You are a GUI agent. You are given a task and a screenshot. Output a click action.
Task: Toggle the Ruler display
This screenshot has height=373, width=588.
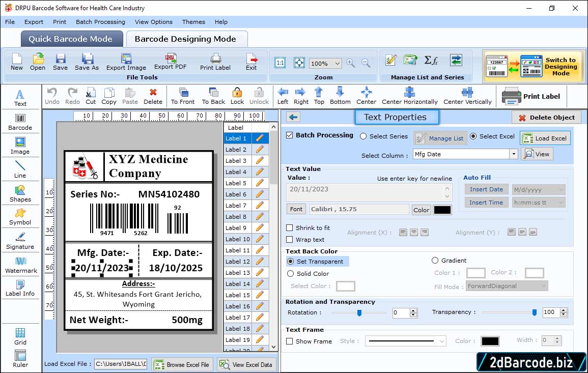point(20,359)
